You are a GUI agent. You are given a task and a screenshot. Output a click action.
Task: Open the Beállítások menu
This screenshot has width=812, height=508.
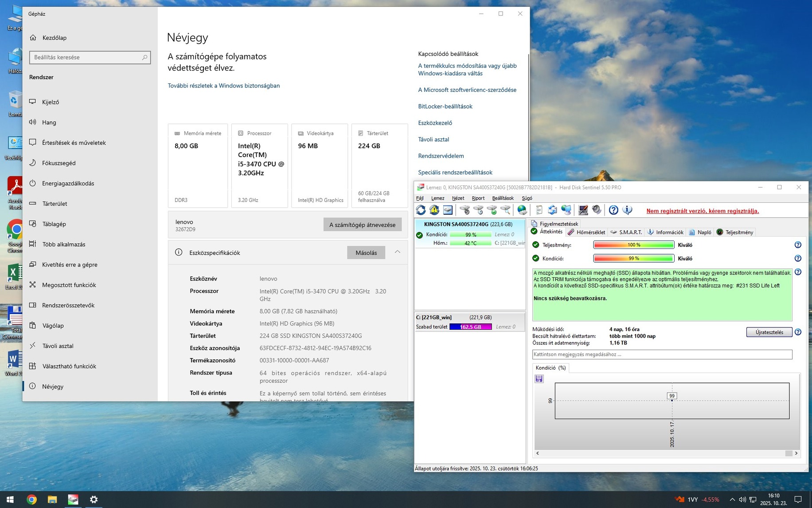(x=503, y=198)
